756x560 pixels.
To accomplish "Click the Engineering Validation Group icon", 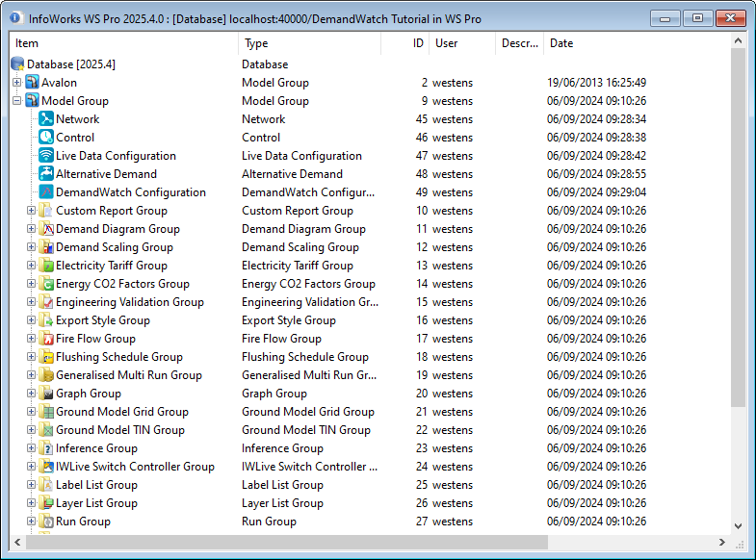I will click(x=46, y=302).
